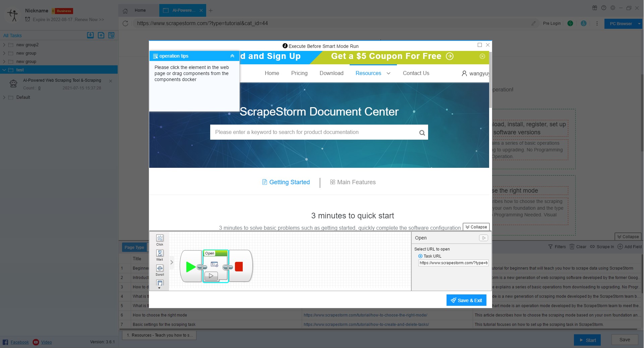Click the search tasks icon in All Tasks
Viewport: 644px width, 348px height.
[x=111, y=35]
